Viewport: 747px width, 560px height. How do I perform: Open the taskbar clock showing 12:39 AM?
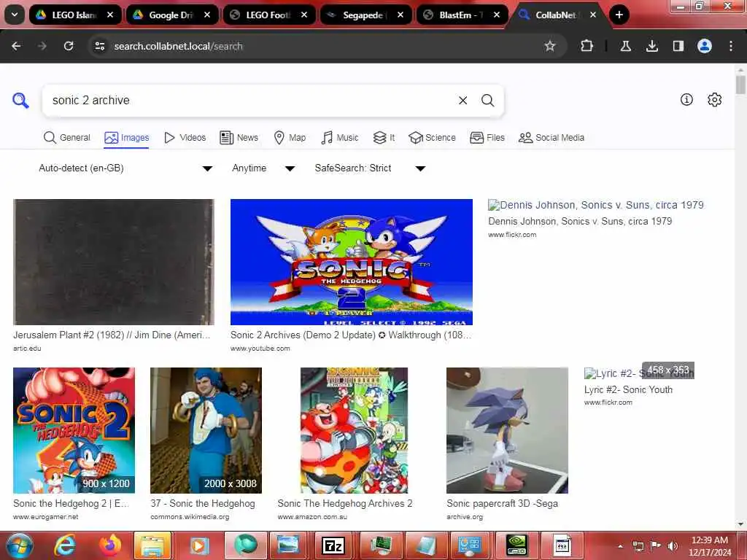pyautogui.click(x=710, y=545)
